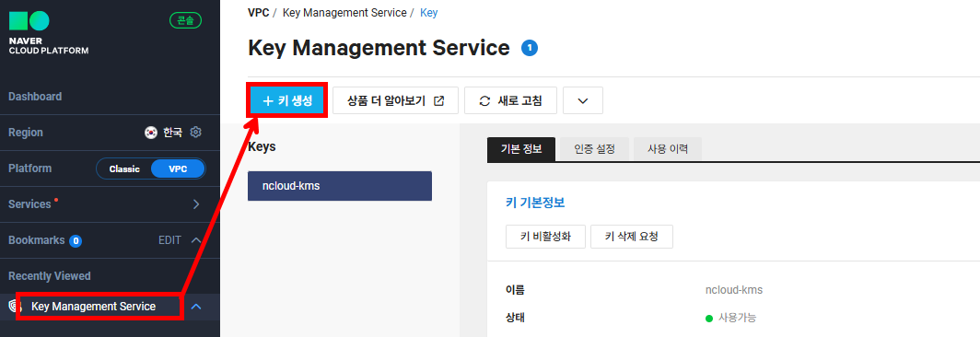Click the green status dot

click(x=709, y=319)
